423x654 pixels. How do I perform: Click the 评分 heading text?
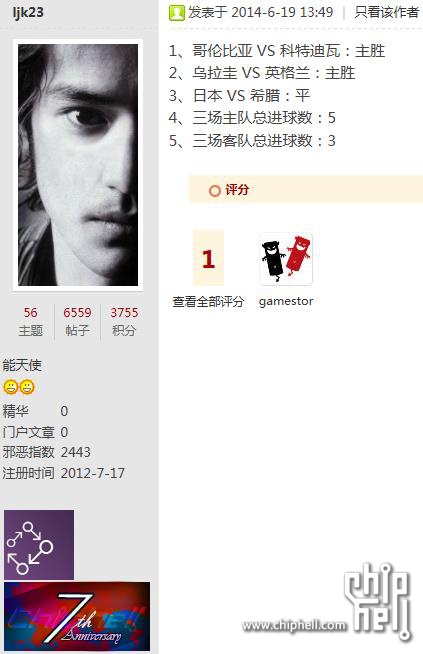(x=237, y=190)
